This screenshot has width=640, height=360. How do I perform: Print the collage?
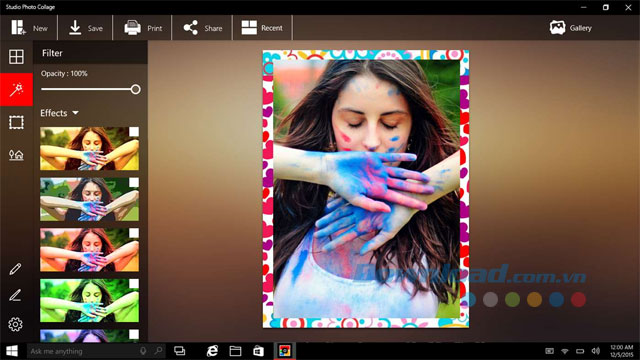pos(143,28)
